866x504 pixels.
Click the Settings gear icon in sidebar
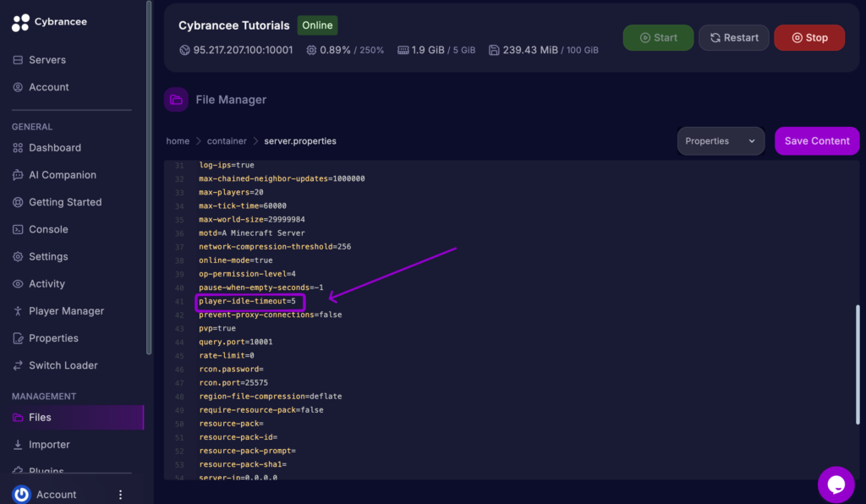pos(18,257)
